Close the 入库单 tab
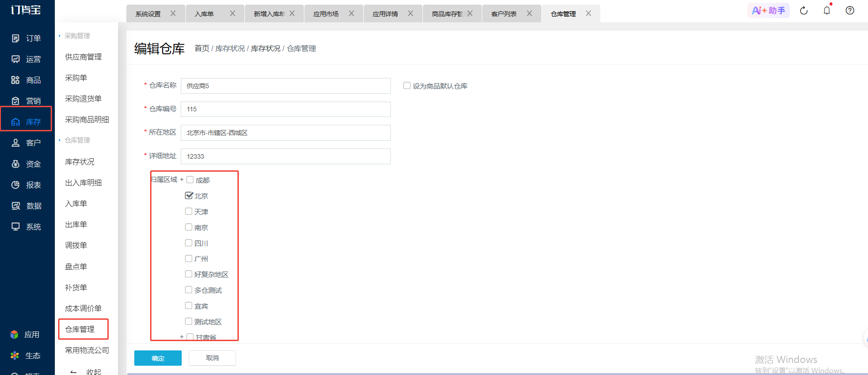868x375 pixels. click(232, 13)
